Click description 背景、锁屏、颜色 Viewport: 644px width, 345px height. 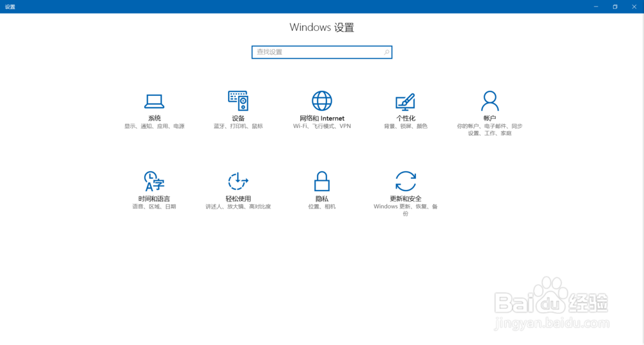click(x=406, y=127)
